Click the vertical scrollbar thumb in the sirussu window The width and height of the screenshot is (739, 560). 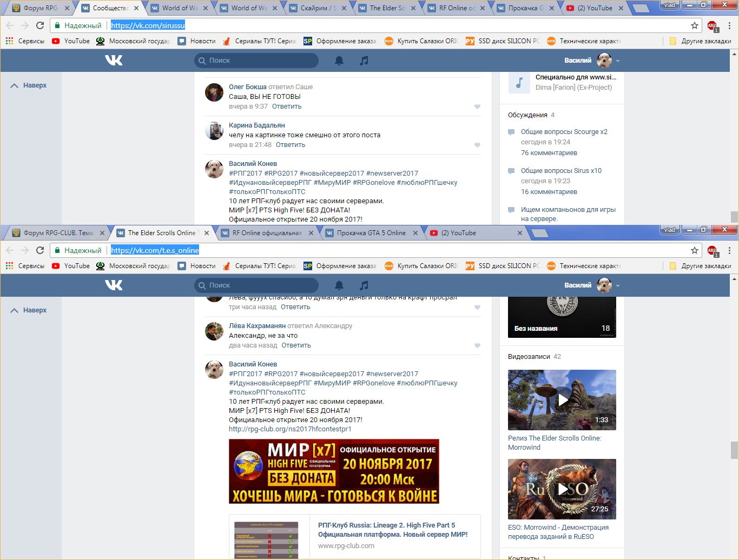[x=734, y=216]
